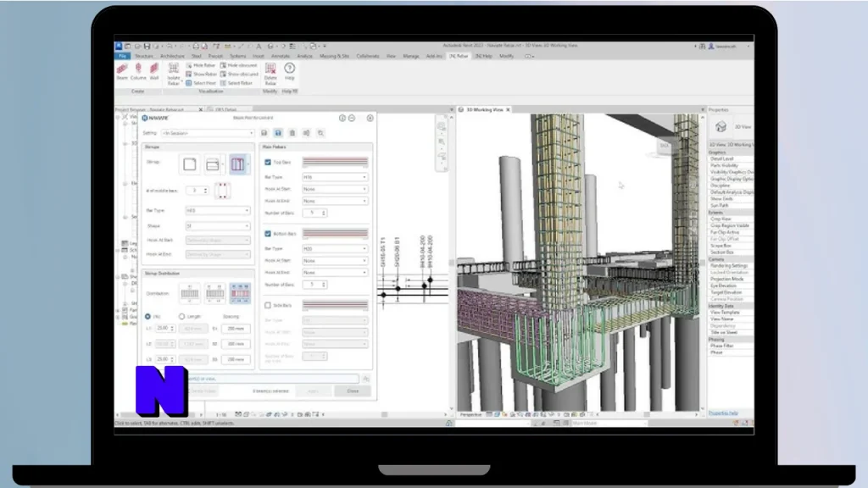The image size is (868, 488).
Task: Open the Help tool in ribbon
Action: coord(290,71)
